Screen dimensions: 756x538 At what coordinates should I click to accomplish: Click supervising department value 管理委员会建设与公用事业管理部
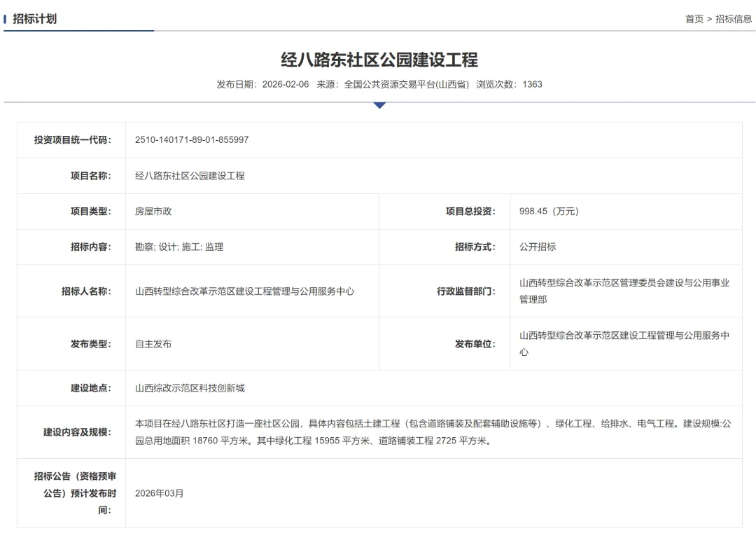(624, 291)
